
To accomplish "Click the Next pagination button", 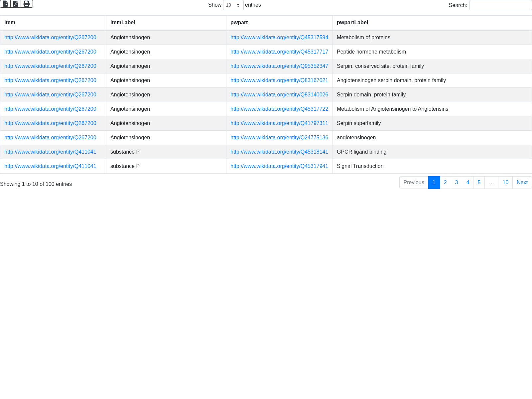I will point(522,183).
